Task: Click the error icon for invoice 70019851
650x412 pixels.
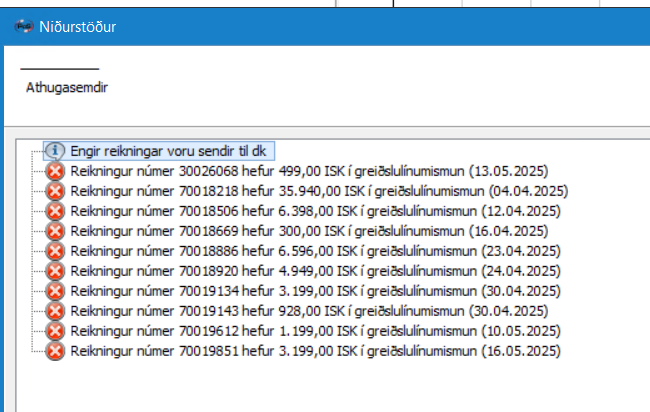Action: point(55,351)
